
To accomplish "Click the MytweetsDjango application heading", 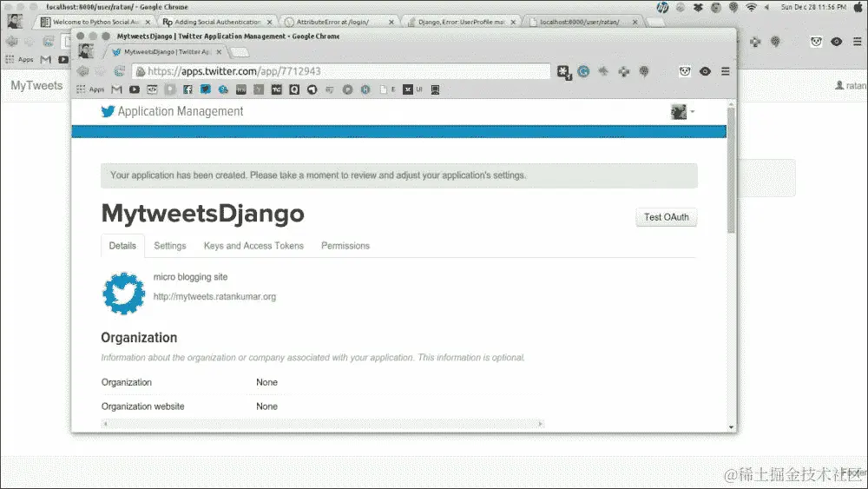I will (202, 214).
